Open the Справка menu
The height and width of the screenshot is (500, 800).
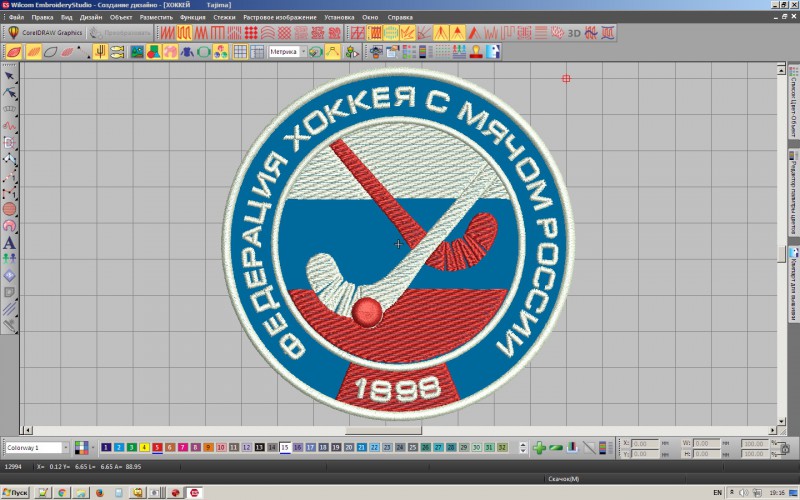click(x=399, y=17)
